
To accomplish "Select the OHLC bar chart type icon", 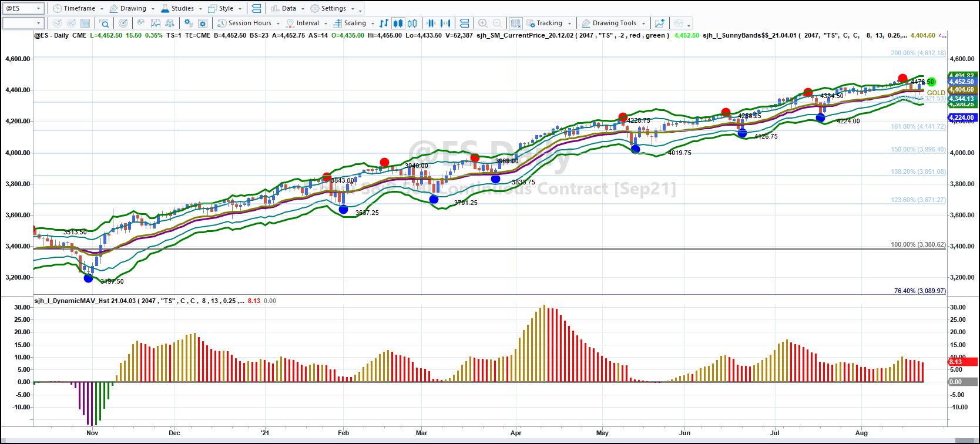I will [x=384, y=23].
